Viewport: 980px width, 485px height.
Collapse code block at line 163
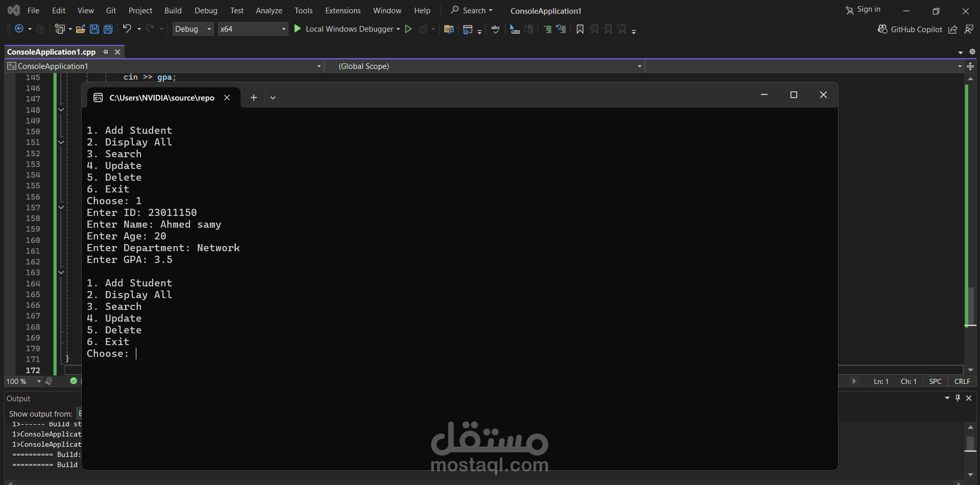click(x=61, y=272)
